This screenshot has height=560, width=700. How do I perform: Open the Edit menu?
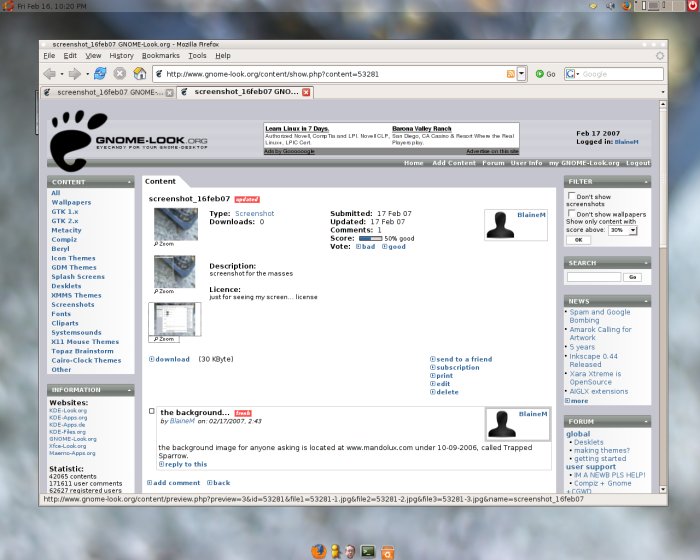tap(70, 56)
